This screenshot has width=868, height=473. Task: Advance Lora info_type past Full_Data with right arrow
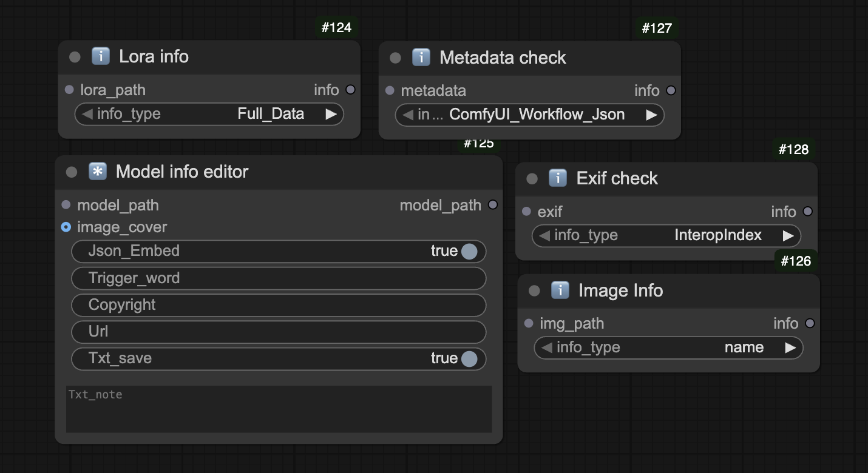[331, 114]
